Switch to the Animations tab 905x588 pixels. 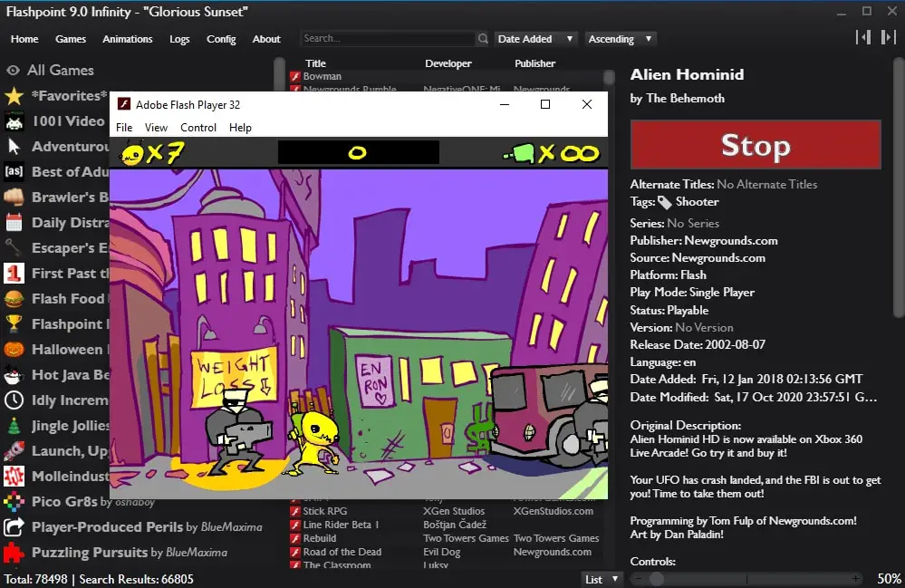tap(128, 39)
